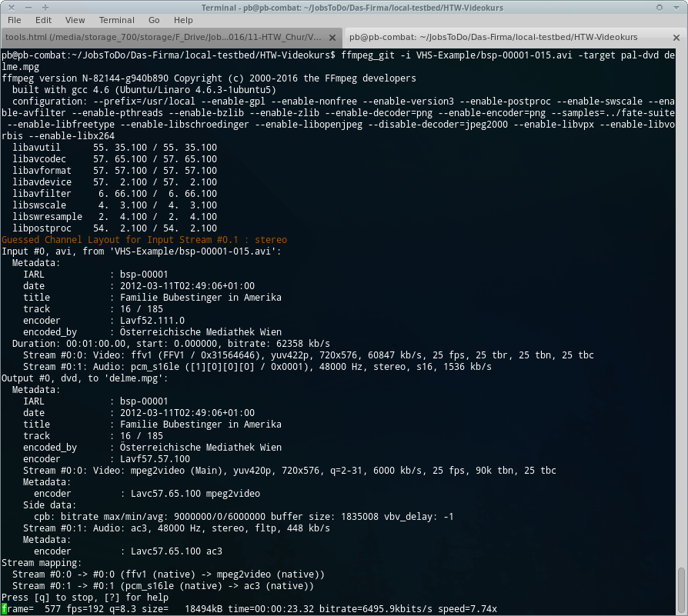Open the Edit menu

click(x=43, y=20)
